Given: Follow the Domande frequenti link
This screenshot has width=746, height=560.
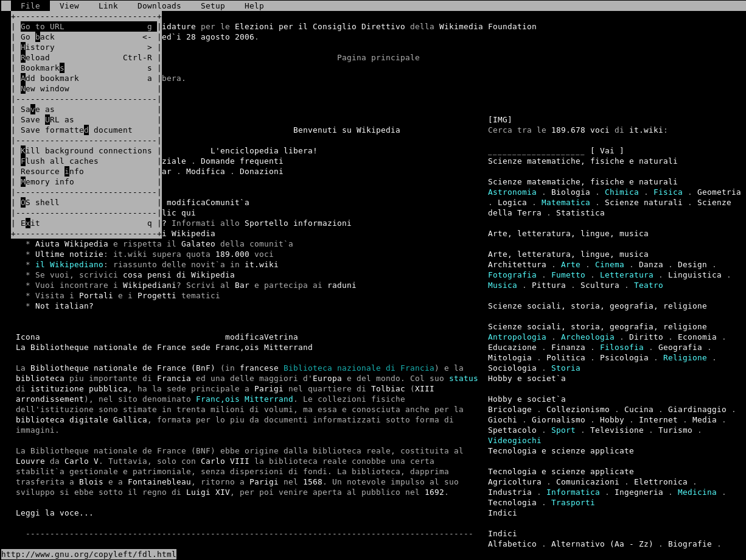Looking at the screenshot, I should pos(242,161).
